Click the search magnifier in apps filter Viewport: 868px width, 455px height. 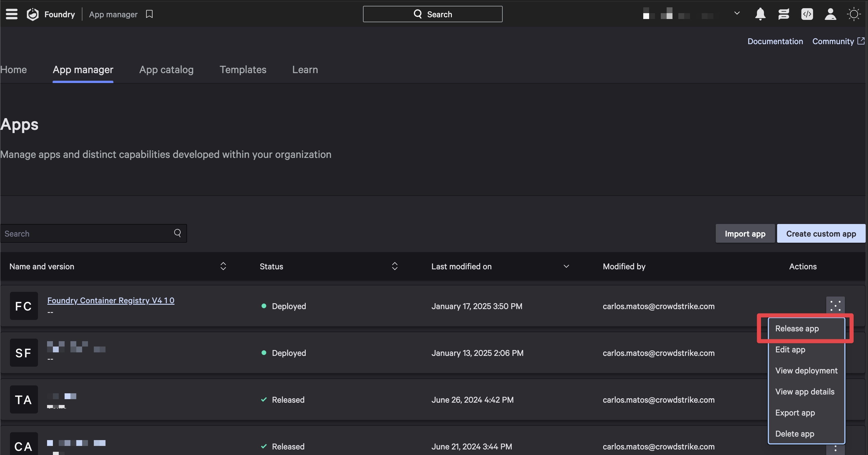point(178,233)
